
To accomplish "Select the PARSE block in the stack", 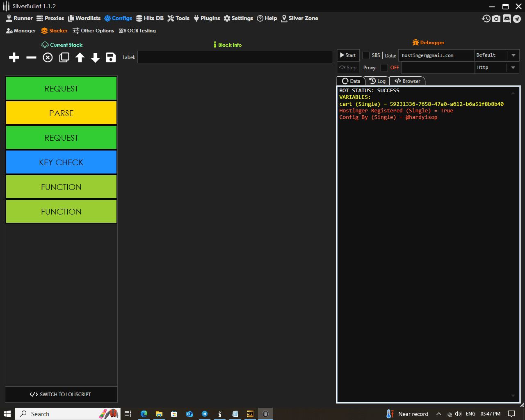I will click(61, 113).
